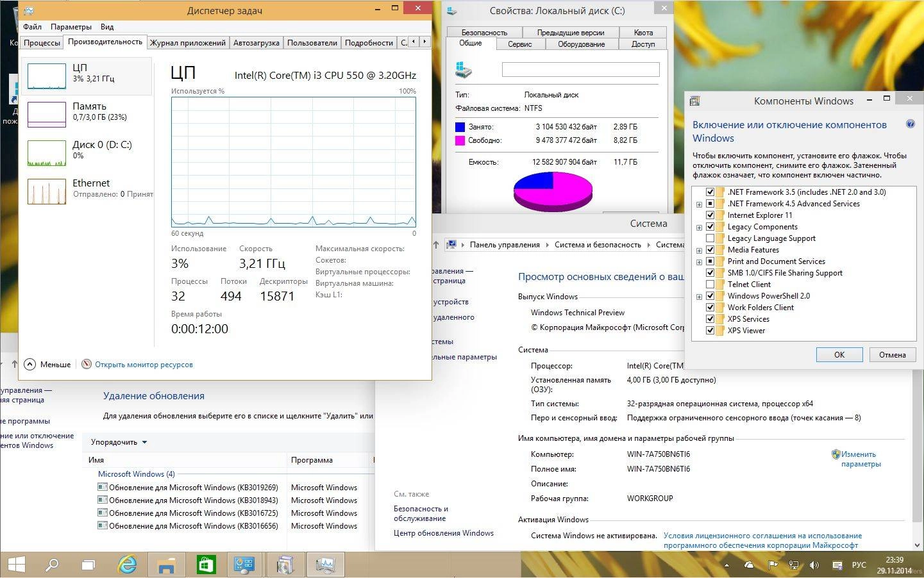Uncheck the XPS Viewer checkbox
This screenshot has width=924, height=578.
pyautogui.click(x=710, y=331)
